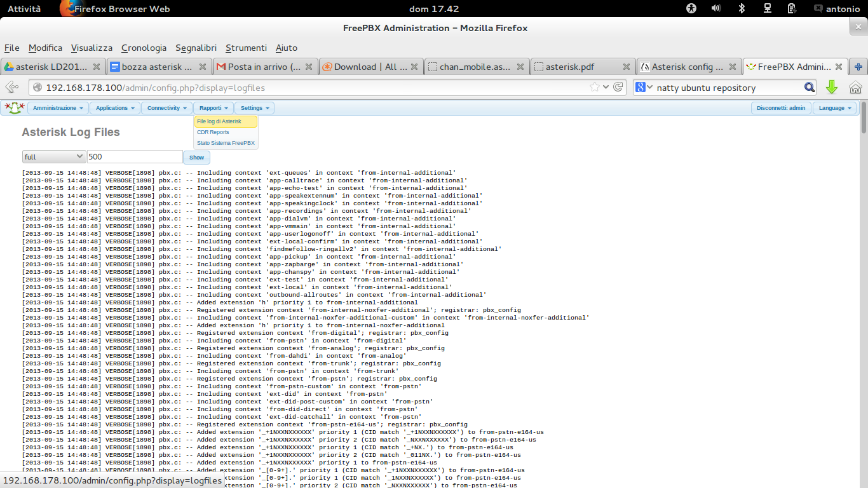
Task: Switch to chan_mobile.as... tab
Action: 477,67
